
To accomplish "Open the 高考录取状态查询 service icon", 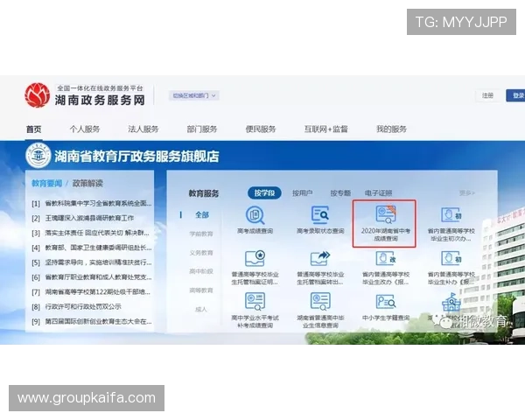I will click(x=320, y=215).
